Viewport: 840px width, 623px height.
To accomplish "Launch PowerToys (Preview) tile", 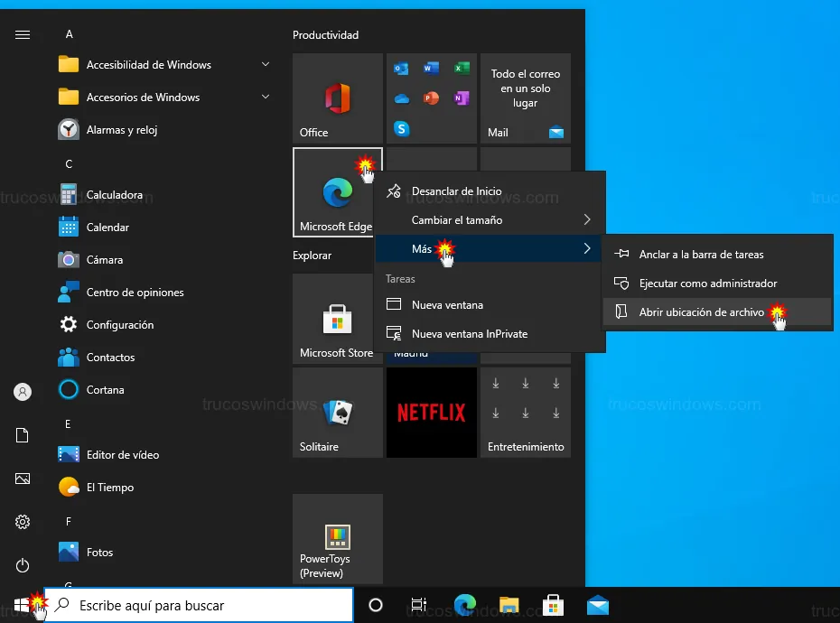I will [337, 539].
